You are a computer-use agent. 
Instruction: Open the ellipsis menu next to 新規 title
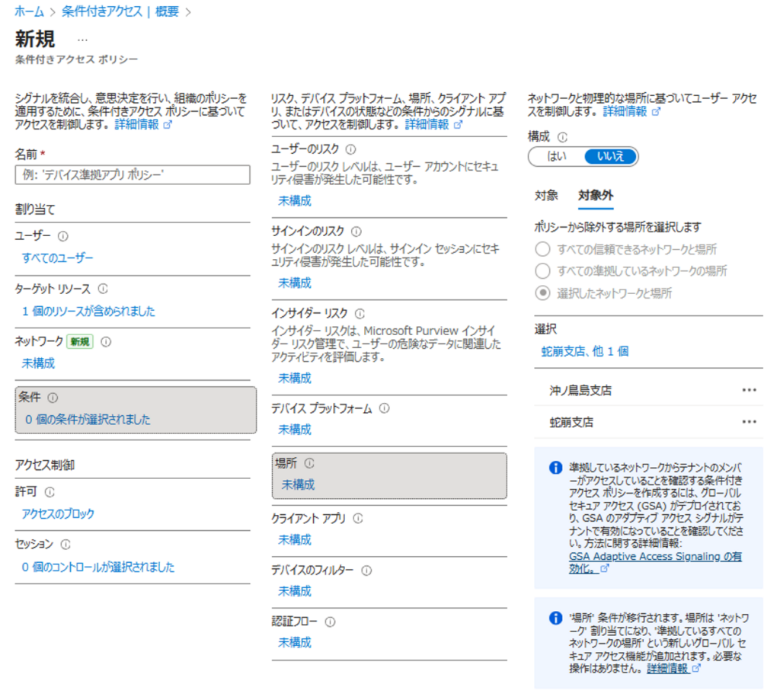82,39
